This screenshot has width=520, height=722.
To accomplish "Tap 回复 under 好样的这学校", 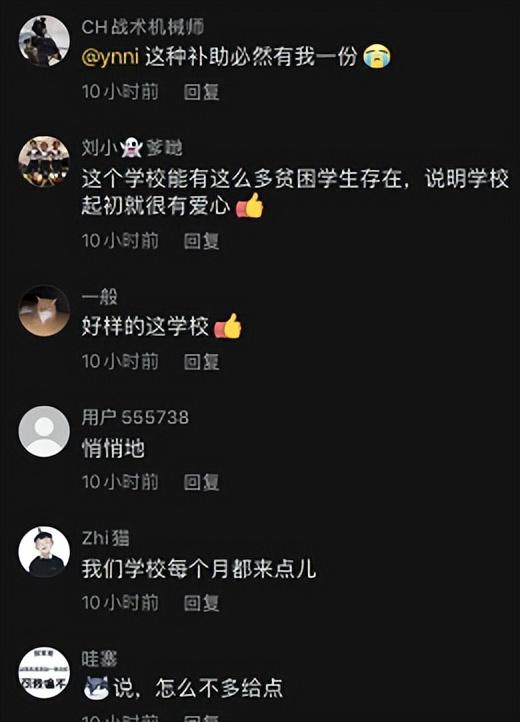I will pyautogui.click(x=202, y=361).
